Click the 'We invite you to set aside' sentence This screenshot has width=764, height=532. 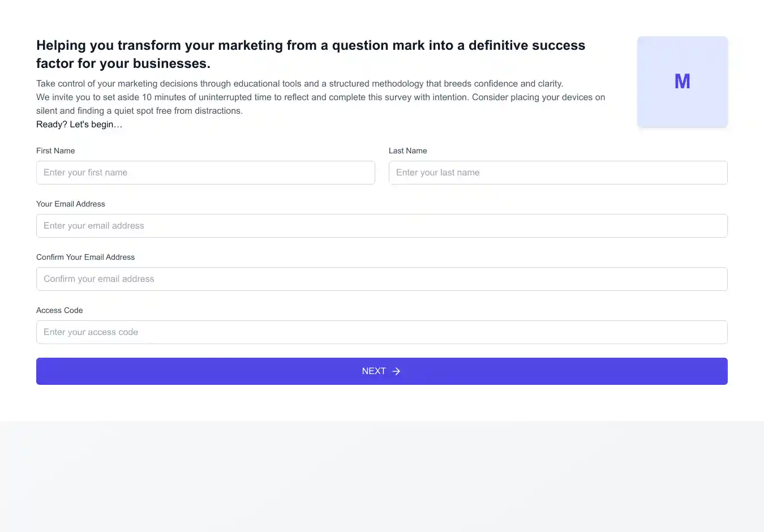pyautogui.click(x=320, y=97)
